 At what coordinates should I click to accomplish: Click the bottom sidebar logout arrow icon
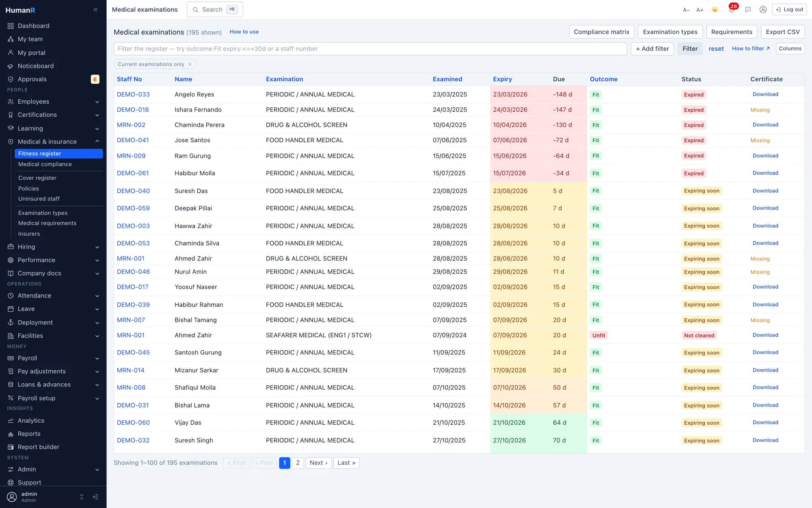click(x=95, y=497)
